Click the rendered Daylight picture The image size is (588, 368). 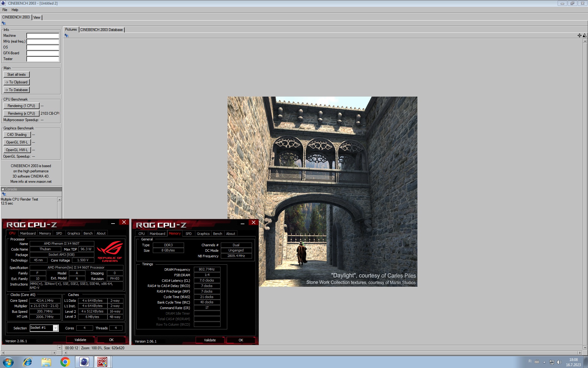(322, 192)
